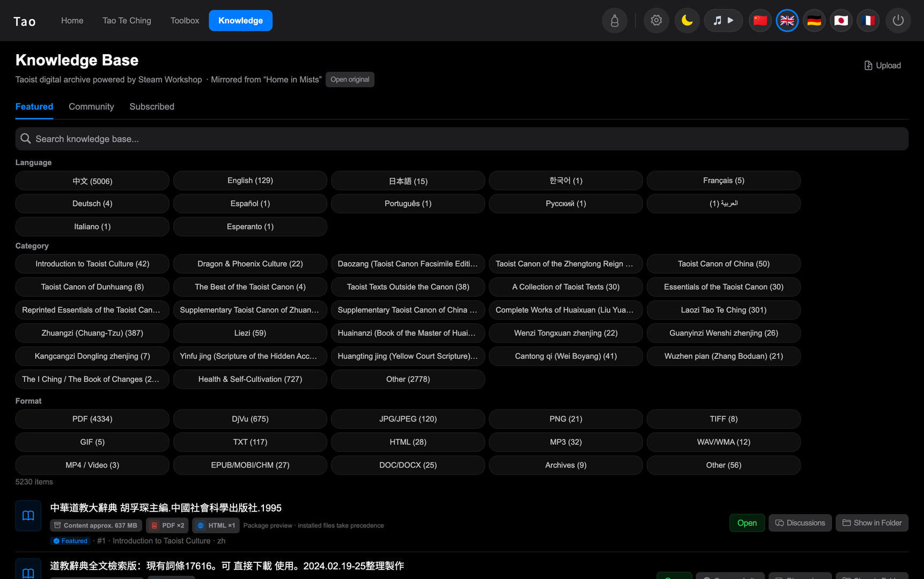Filter by MP4 / Video (3) format
The height and width of the screenshot is (579, 924).
click(x=92, y=465)
